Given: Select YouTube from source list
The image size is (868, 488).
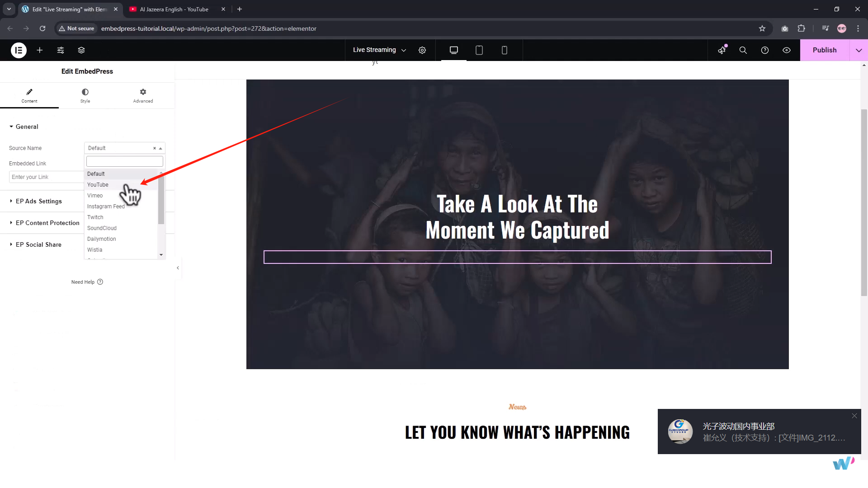Looking at the screenshot, I should pyautogui.click(x=98, y=185).
